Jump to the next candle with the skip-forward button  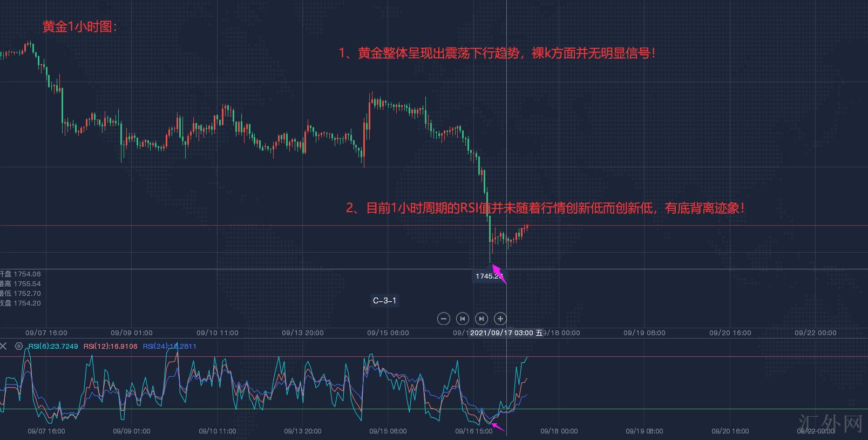481,319
